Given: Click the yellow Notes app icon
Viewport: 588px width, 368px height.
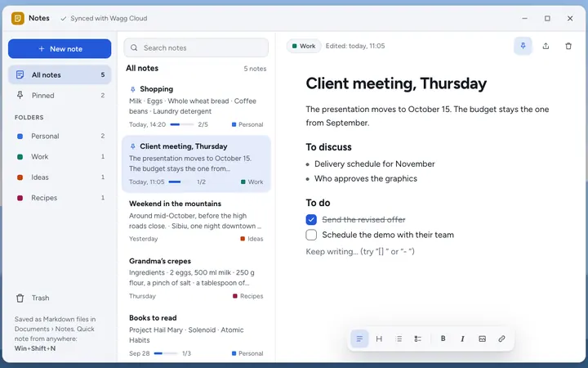Looking at the screenshot, I should 18,18.
